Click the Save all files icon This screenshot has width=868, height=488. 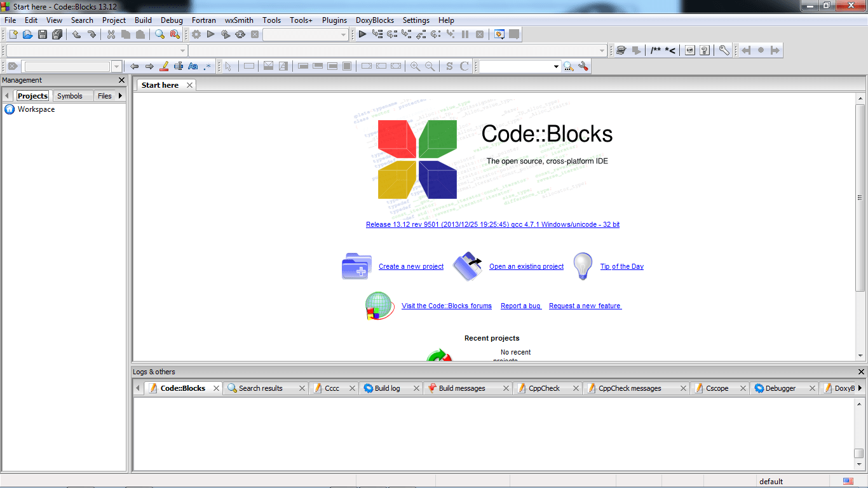pyautogui.click(x=57, y=34)
